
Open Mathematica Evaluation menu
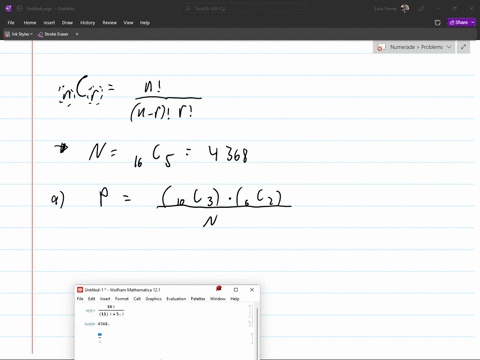(176, 299)
